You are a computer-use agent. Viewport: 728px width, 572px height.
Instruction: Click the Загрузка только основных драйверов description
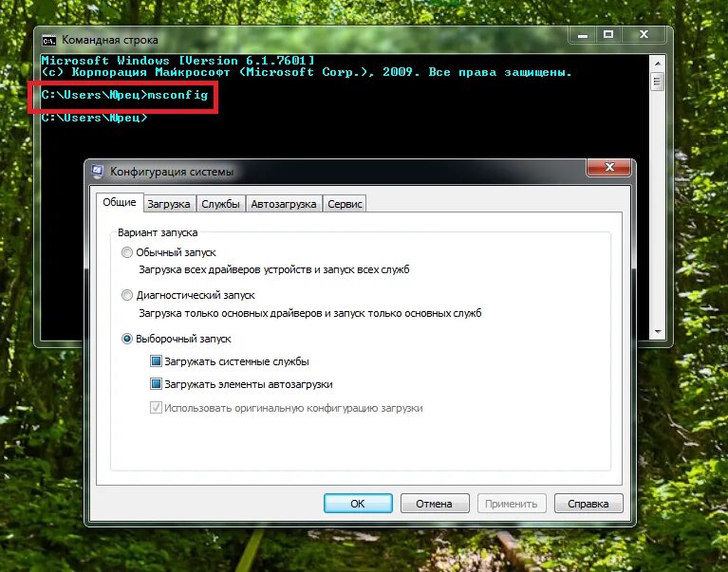point(310,313)
